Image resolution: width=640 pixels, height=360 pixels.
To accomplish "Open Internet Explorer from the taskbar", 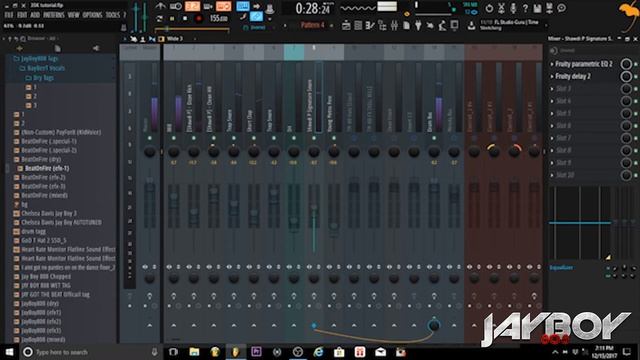I will [318, 352].
